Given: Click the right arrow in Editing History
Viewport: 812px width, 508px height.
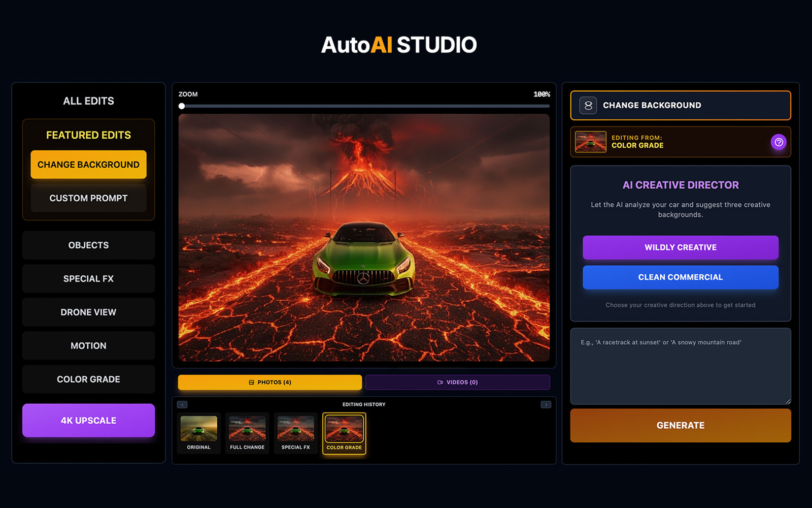Looking at the screenshot, I should (x=547, y=404).
